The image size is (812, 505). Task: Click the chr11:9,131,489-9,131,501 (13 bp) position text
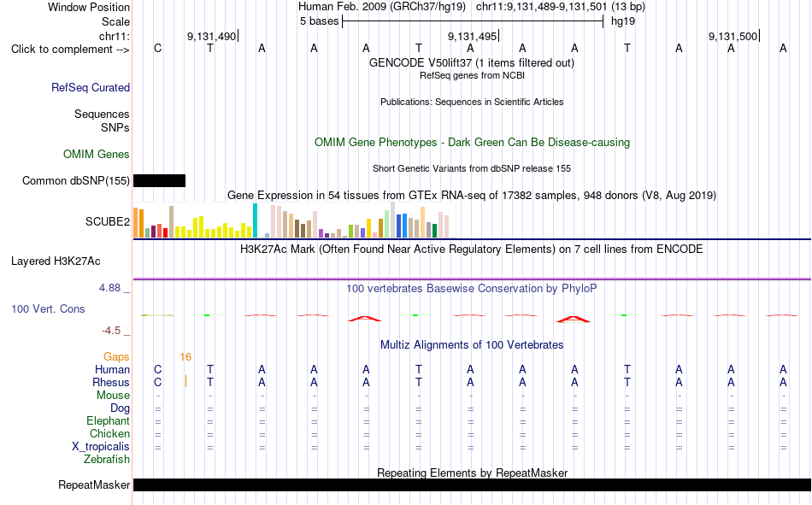point(561,7)
